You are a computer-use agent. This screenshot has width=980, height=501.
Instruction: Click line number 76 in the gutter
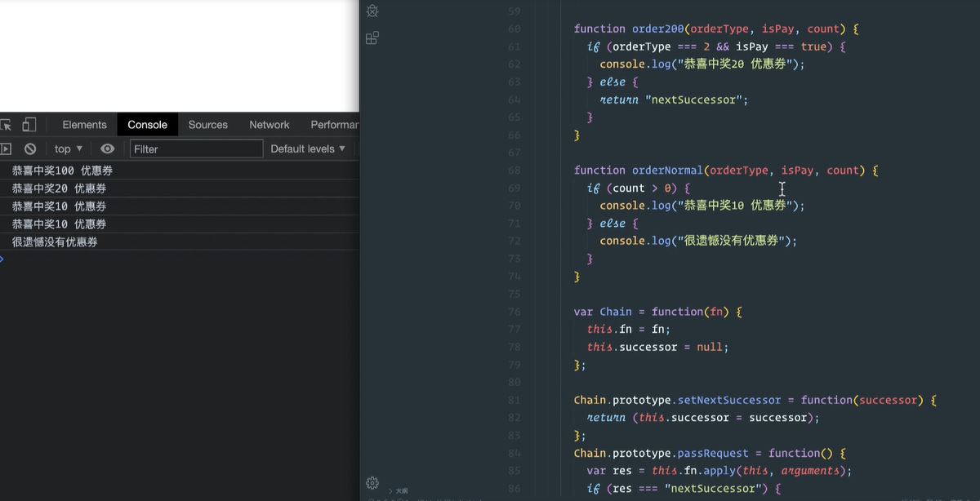(x=514, y=312)
